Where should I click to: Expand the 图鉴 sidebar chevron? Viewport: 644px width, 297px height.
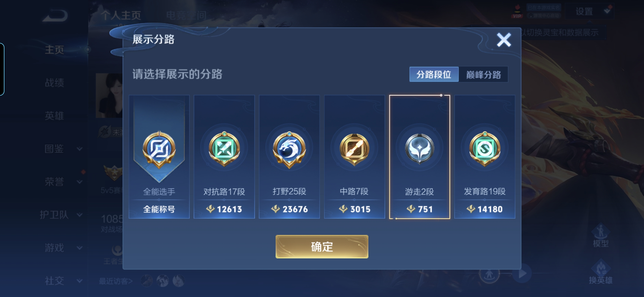(x=80, y=149)
